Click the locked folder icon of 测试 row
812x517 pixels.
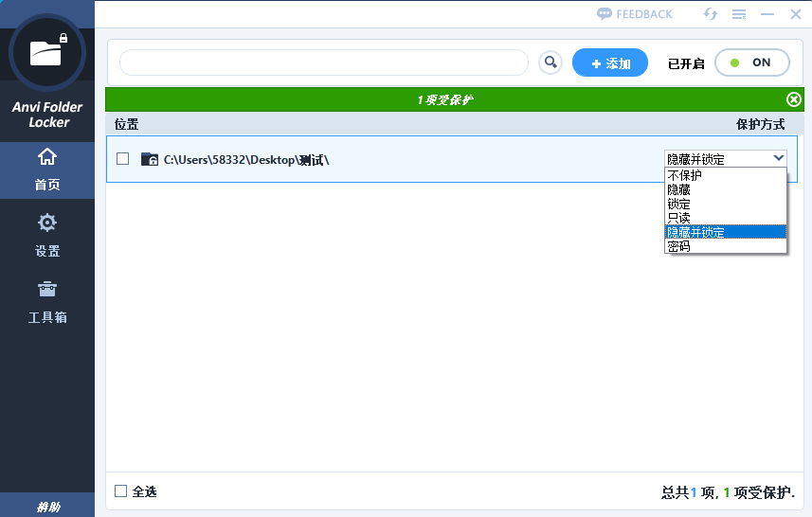[x=150, y=159]
